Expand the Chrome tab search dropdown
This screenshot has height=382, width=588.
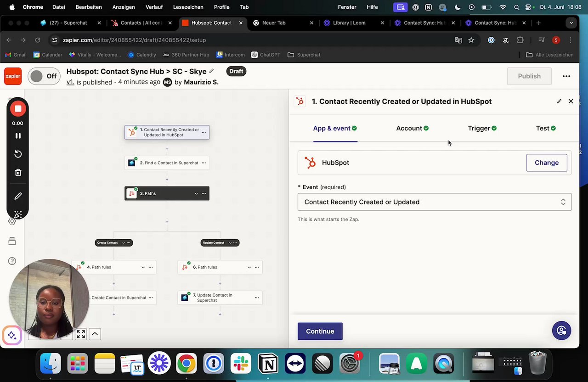click(571, 22)
